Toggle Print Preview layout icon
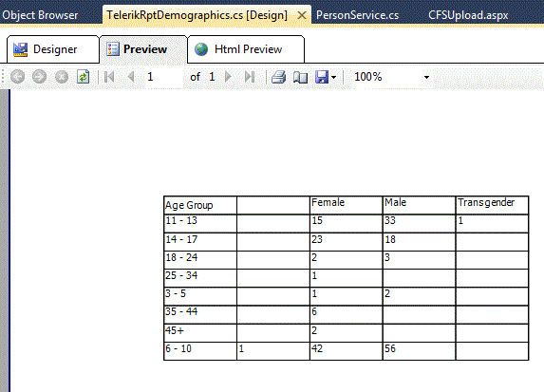Viewport: 544px width, 392px height. tap(300, 77)
